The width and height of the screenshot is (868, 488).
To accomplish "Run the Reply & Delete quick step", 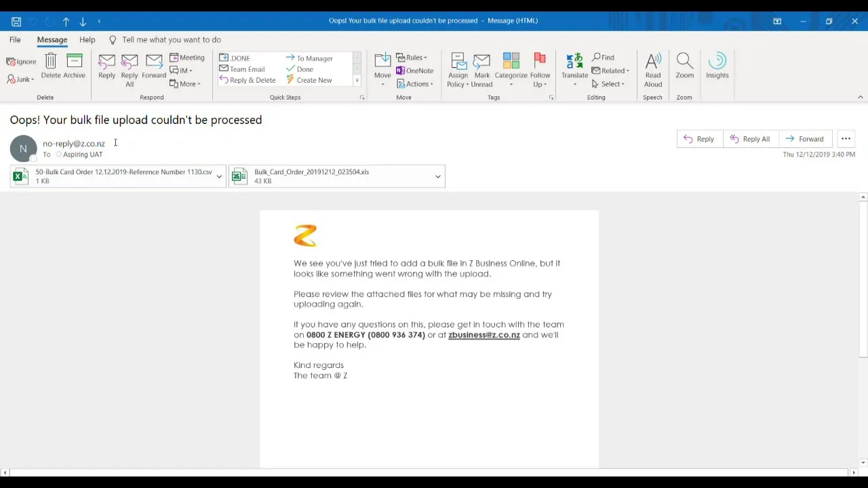I will point(248,80).
